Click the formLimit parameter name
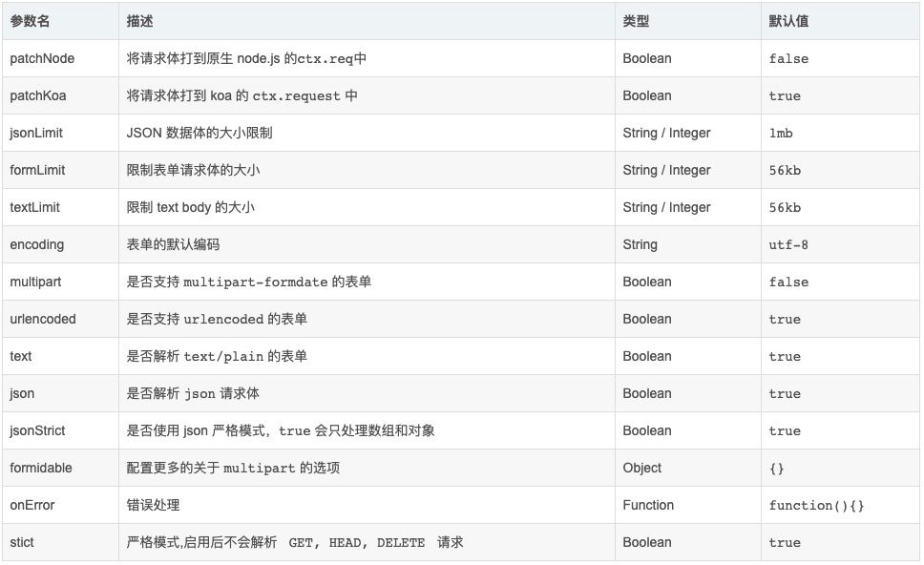The width and height of the screenshot is (924, 565). tap(37, 170)
